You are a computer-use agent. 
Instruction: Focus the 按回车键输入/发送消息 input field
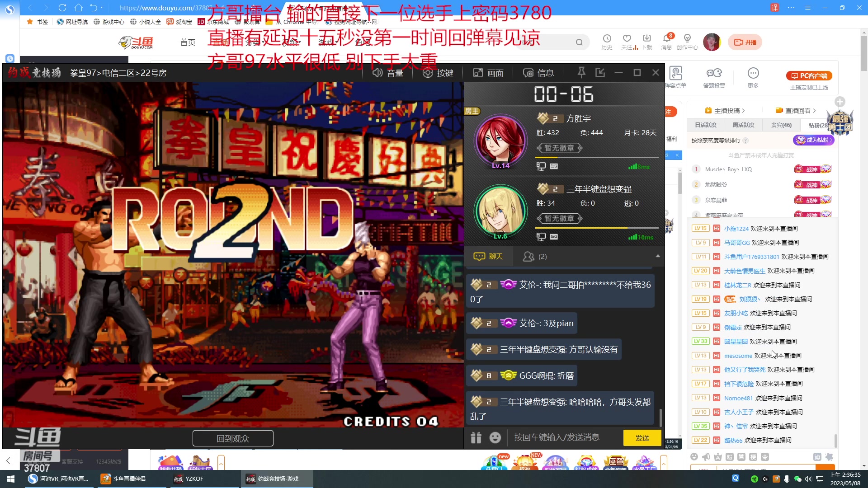tap(565, 437)
